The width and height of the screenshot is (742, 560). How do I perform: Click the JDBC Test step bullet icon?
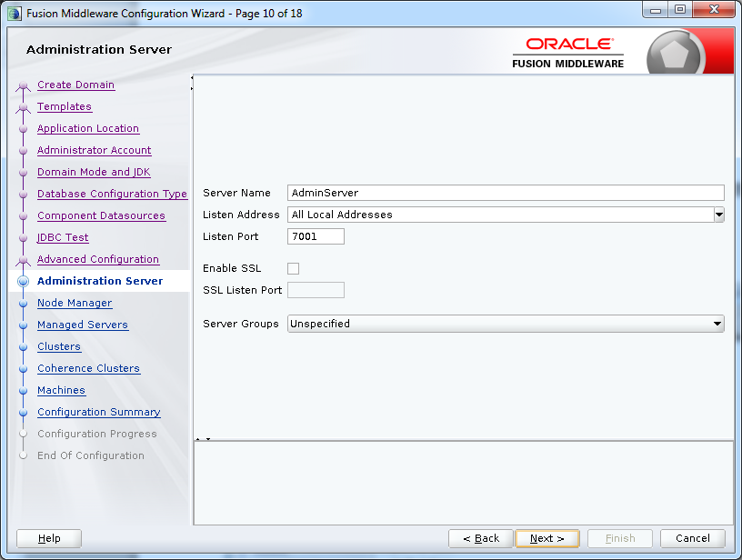click(x=23, y=237)
